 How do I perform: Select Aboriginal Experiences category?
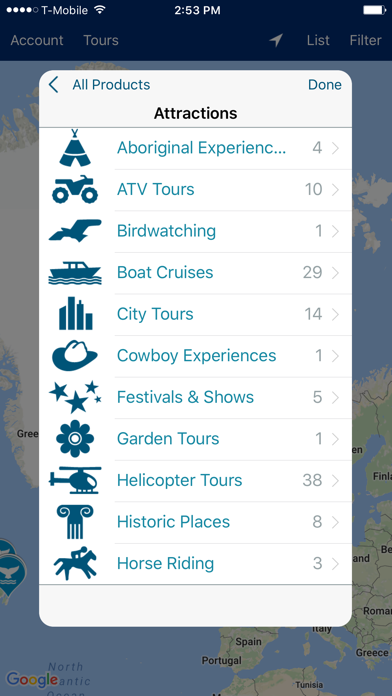point(195,148)
